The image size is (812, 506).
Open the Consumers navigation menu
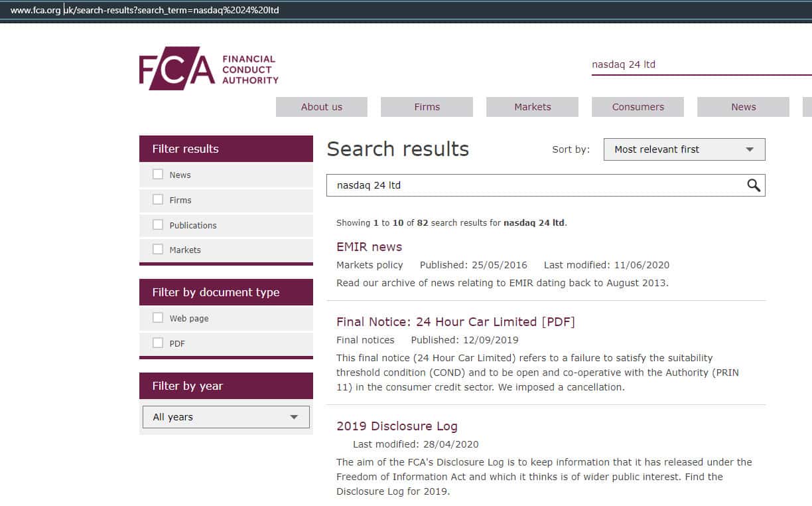638,107
